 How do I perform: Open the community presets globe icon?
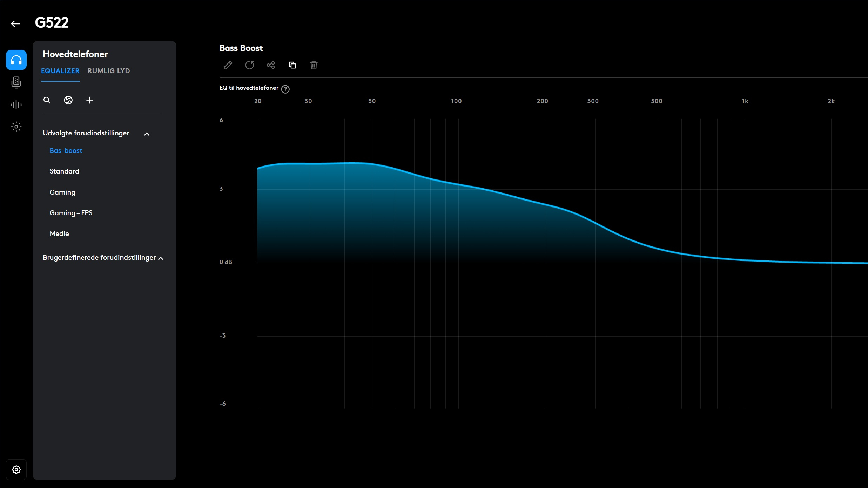(68, 100)
